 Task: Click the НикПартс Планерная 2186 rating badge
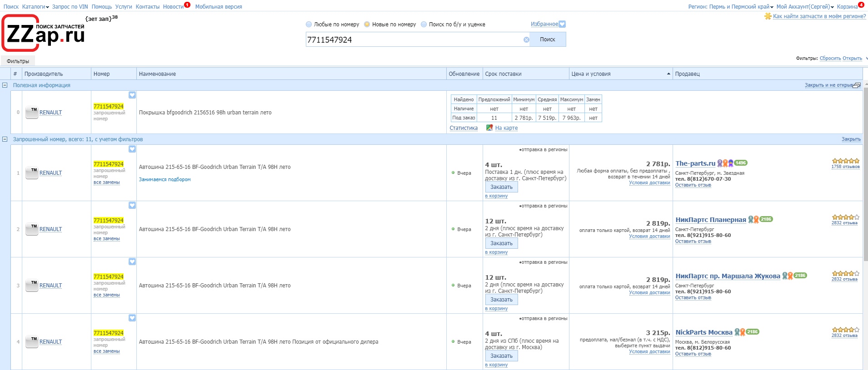766,219
